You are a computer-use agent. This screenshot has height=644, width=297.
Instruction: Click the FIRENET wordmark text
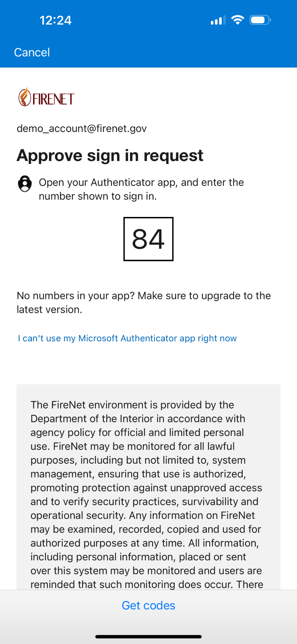tap(54, 99)
